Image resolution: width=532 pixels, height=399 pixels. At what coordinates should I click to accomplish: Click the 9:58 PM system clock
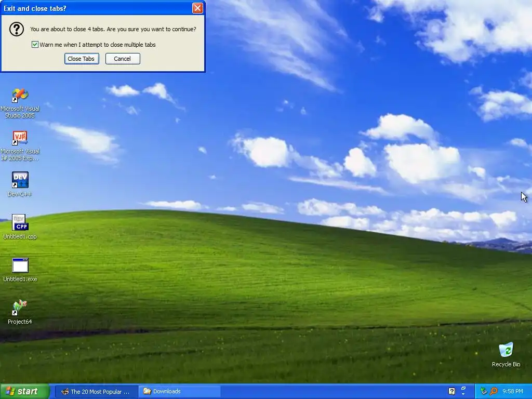[513, 391]
